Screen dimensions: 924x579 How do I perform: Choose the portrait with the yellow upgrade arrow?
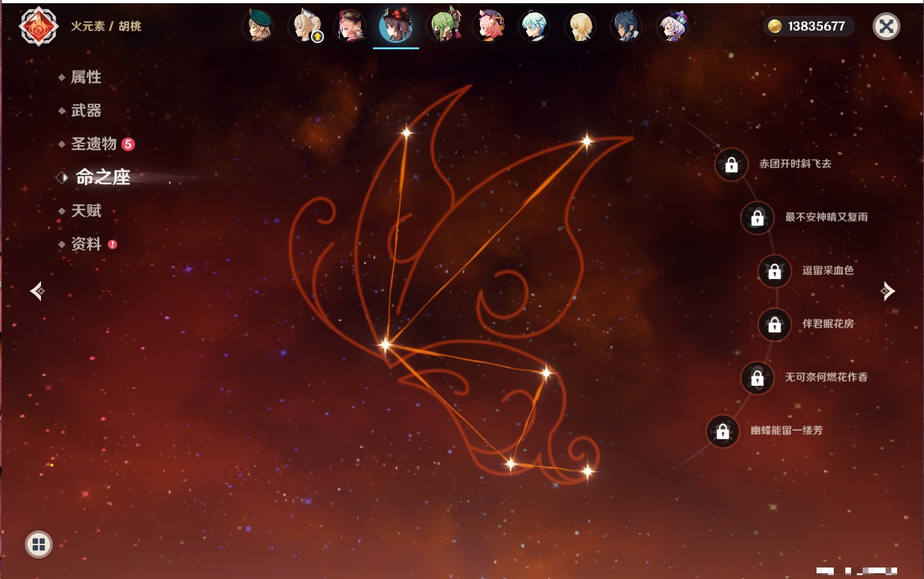point(305,27)
